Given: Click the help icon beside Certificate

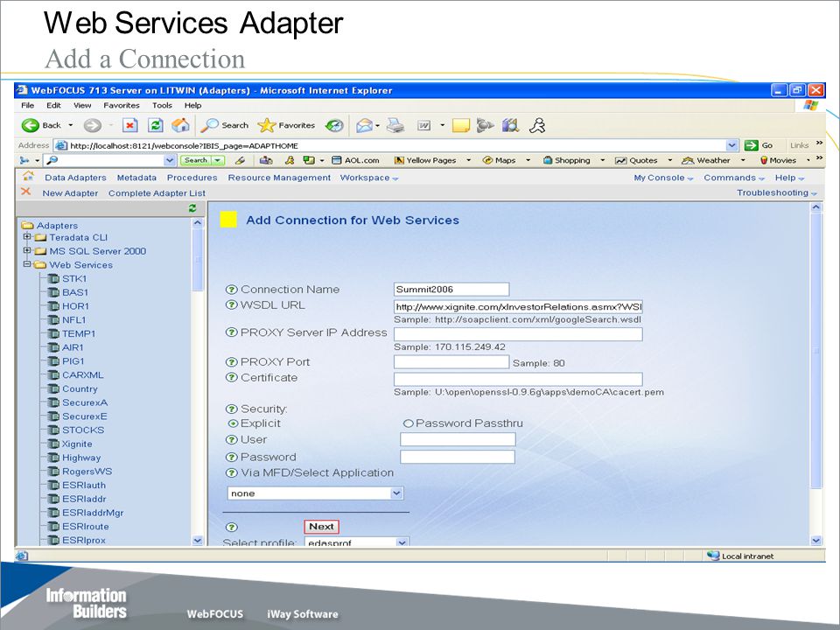Looking at the screenshot, I should [x=231, y=378].
